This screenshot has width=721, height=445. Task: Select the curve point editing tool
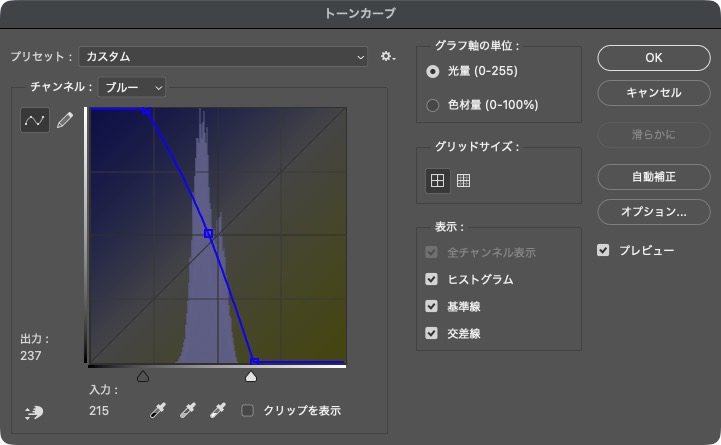click(x=35, y=120)
